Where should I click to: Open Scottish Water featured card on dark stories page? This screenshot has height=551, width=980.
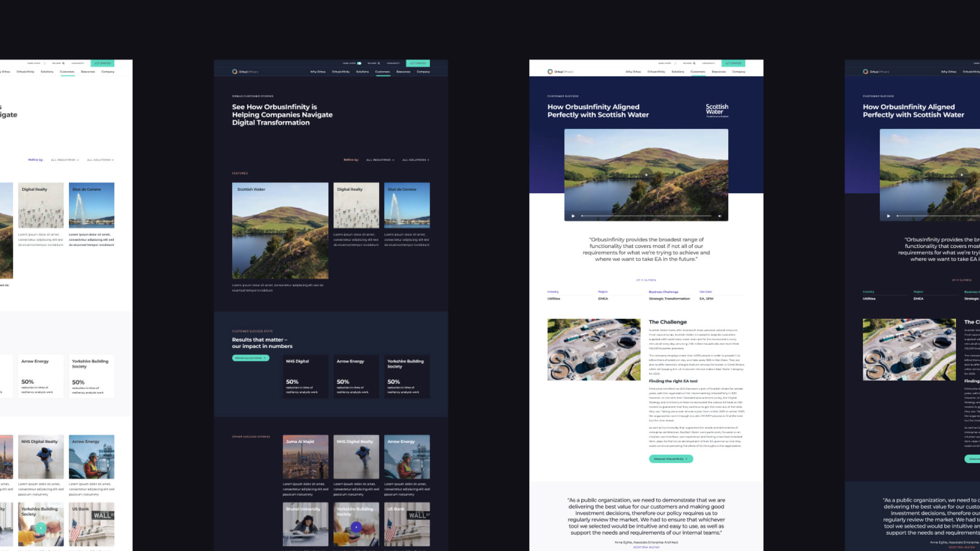(x=280, y=231)
